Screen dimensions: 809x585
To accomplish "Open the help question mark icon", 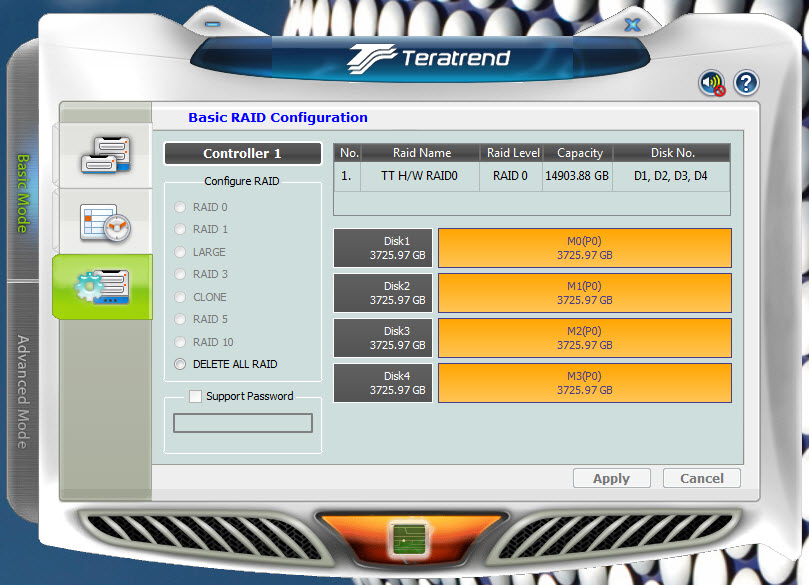I will click(x=746, y=83).
